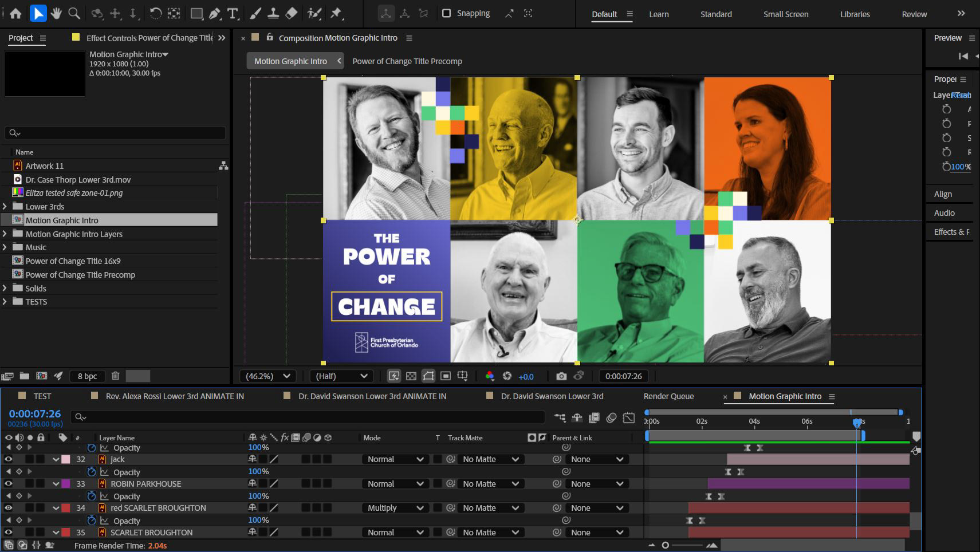The width and height of the screenshot is (980, 552).
Task: Open the viewer resolution (Half) dropdown
Action: (341, 376)
